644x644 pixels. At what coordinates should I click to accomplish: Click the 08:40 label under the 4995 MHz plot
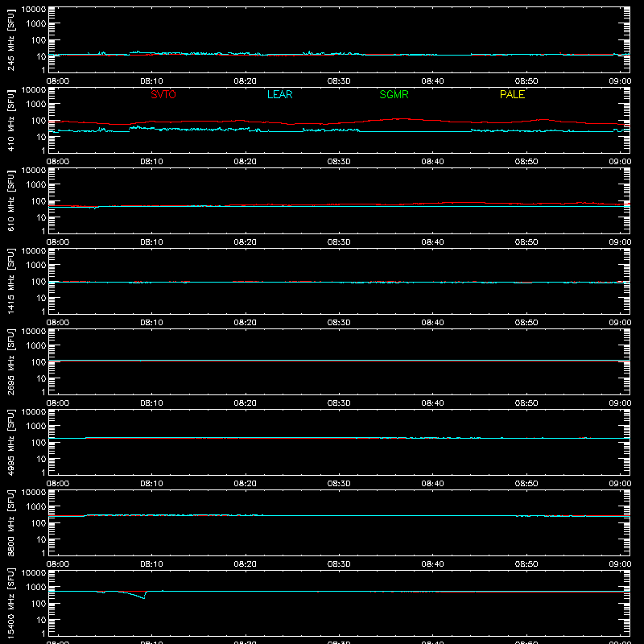[x=432, y=484]
